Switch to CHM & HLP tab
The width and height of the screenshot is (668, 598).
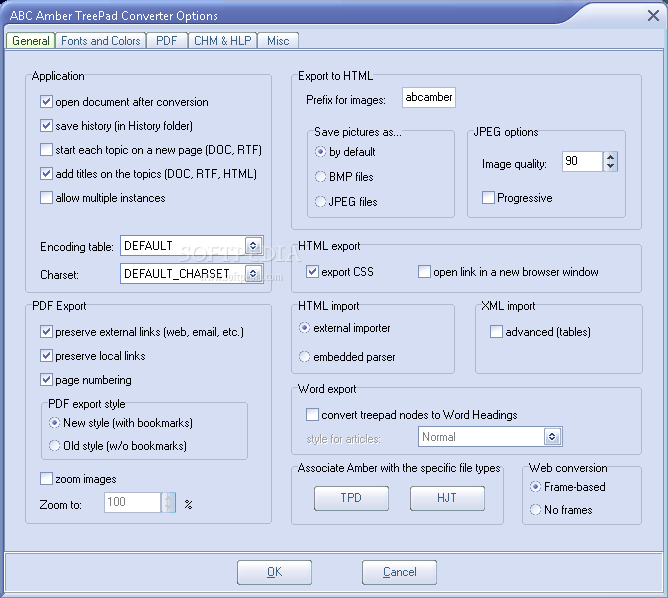pyautogui.click(x=222, y=41)
